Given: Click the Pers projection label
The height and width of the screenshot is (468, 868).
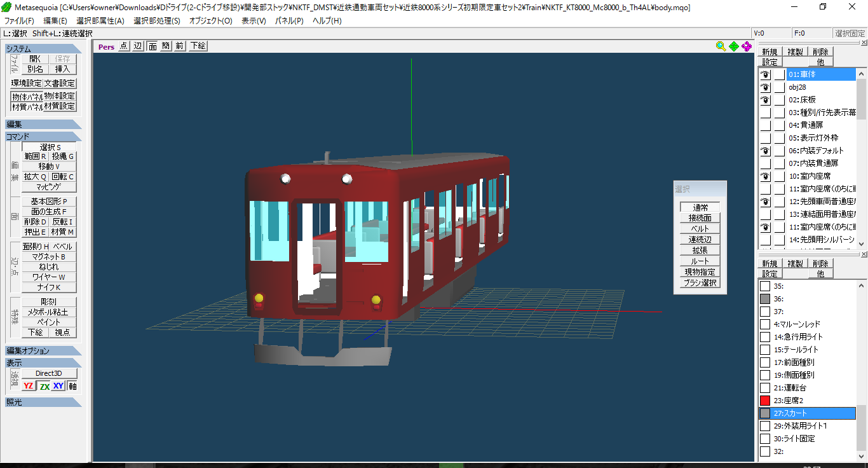Looking at the screenshot, I should tap(106, 46).
